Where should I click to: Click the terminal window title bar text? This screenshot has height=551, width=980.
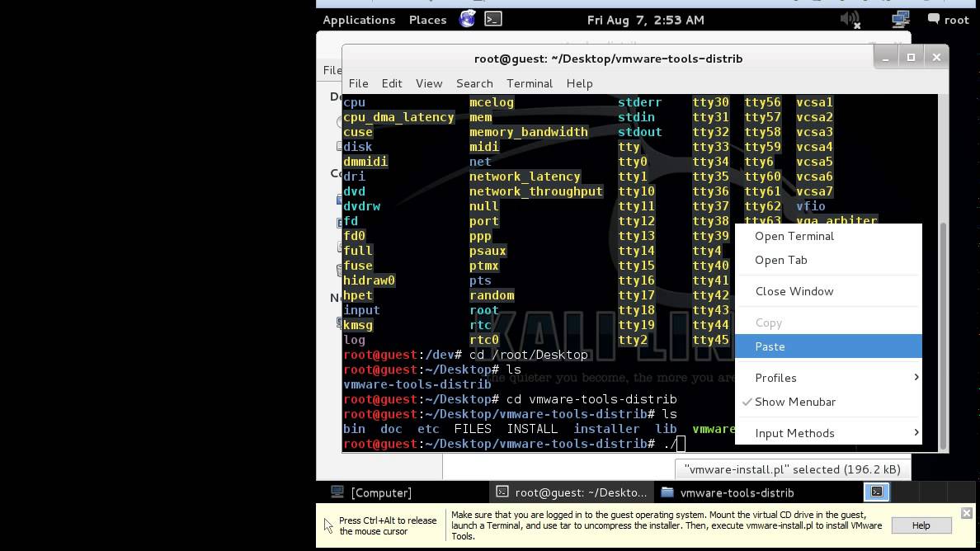point(608,59)
